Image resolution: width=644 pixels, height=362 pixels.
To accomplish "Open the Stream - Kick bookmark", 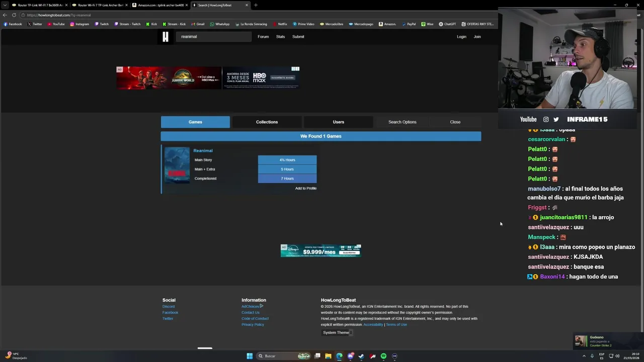I will pyautogui.click(x=174, y=24).
